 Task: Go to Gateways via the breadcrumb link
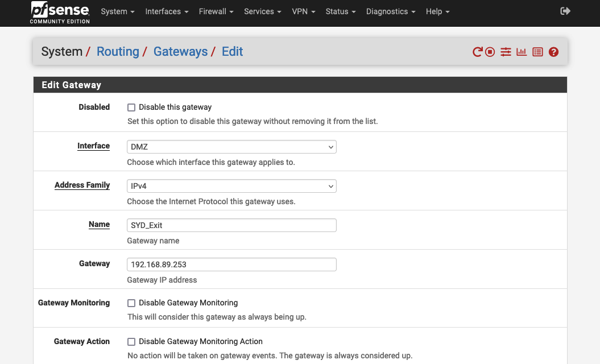(180, 51)
